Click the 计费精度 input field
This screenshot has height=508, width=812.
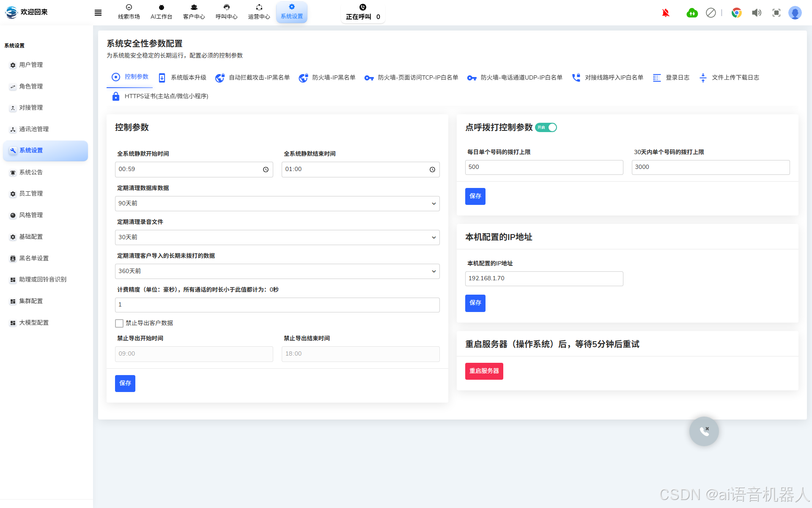coord(277,305)
